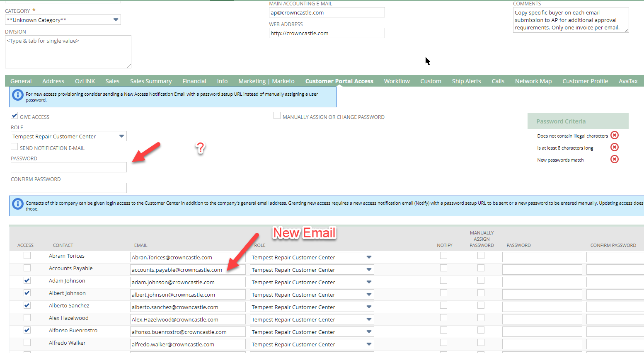The height and width of the screenshot is (353, 644).
Task: Click the Main Accounting E-mail field
Action: [x=327, y=12]
